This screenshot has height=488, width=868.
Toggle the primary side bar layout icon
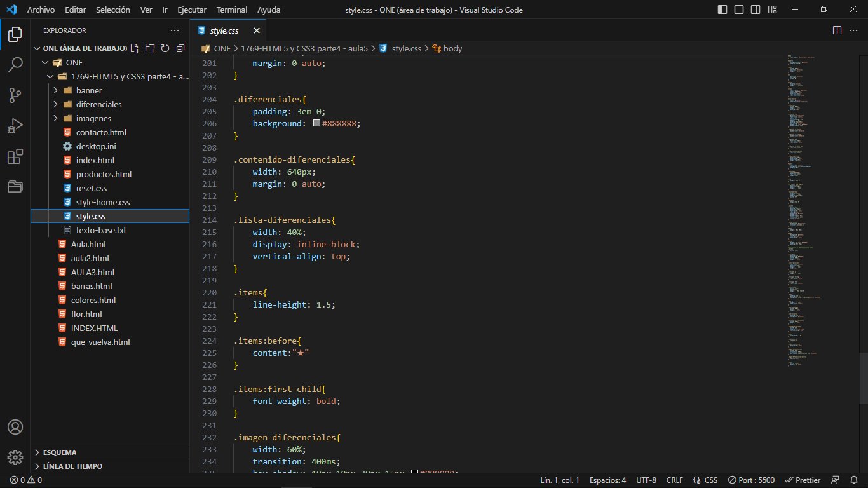click(722, 10)
